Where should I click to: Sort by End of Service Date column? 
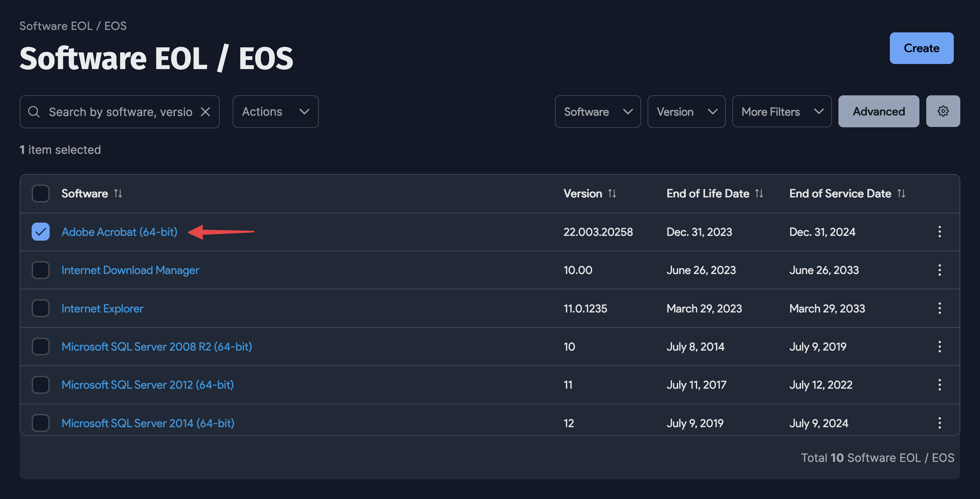pos(901,193)
